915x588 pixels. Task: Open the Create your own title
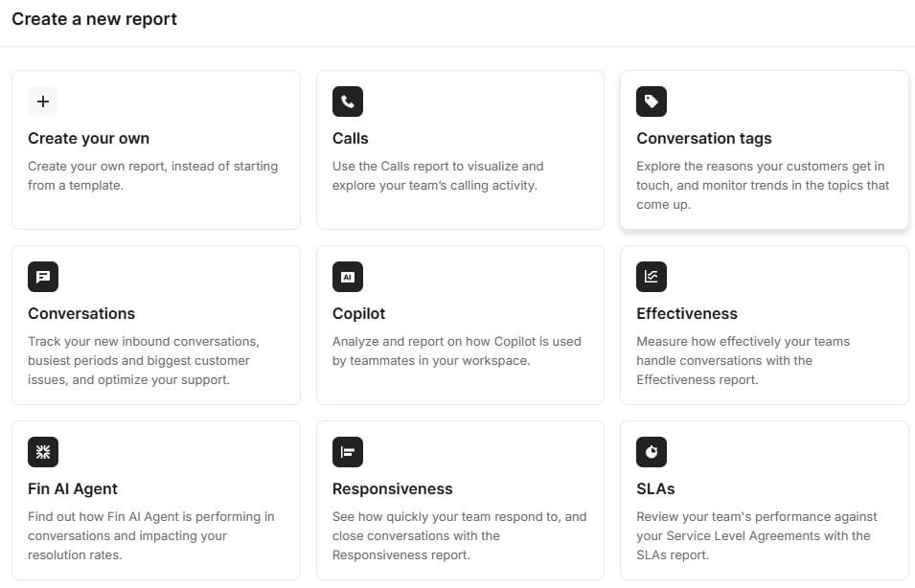(88, 138)
